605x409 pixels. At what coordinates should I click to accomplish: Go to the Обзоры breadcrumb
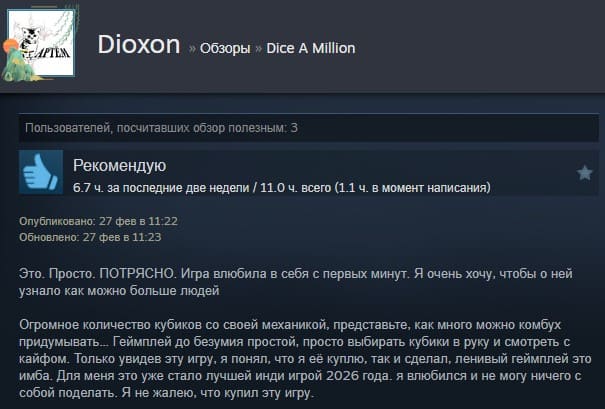[225, 49]
